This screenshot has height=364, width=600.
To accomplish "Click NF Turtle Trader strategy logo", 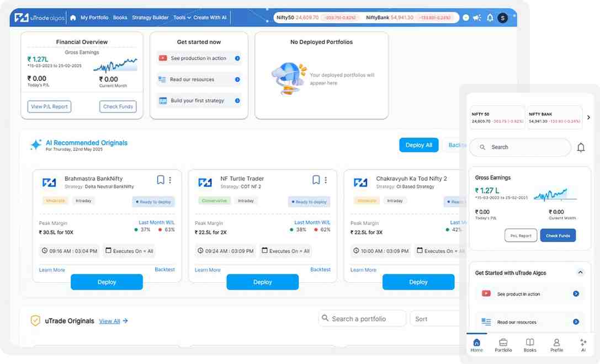I will click(205, 183).
